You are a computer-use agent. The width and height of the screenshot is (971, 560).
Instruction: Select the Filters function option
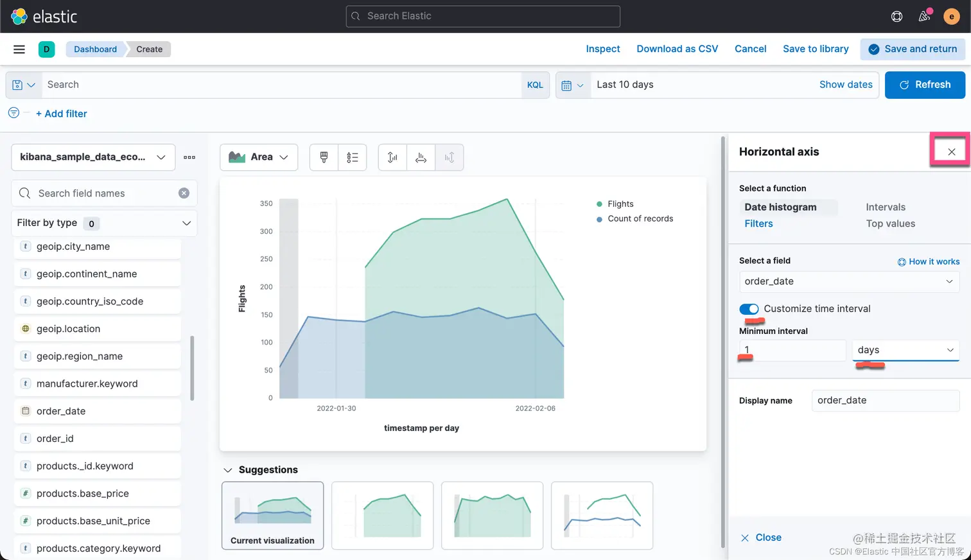(758, 223)
